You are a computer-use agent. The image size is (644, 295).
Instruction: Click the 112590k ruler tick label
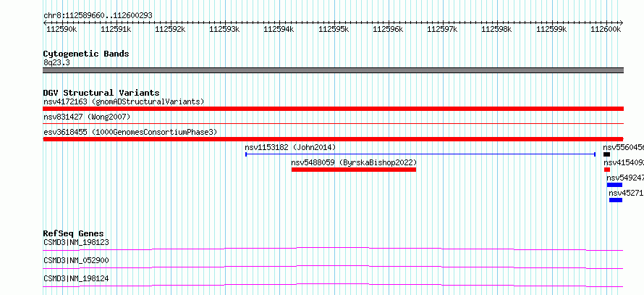click(62, 29)
